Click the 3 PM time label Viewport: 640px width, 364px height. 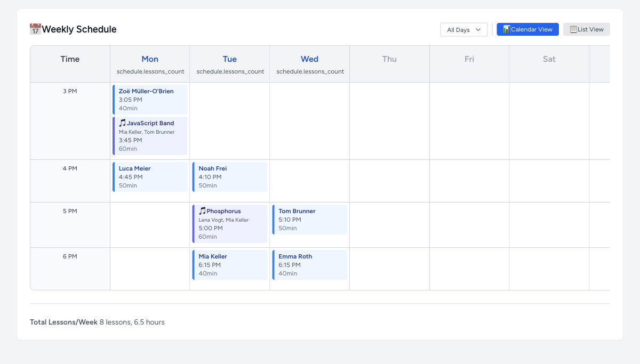(70, 91)
